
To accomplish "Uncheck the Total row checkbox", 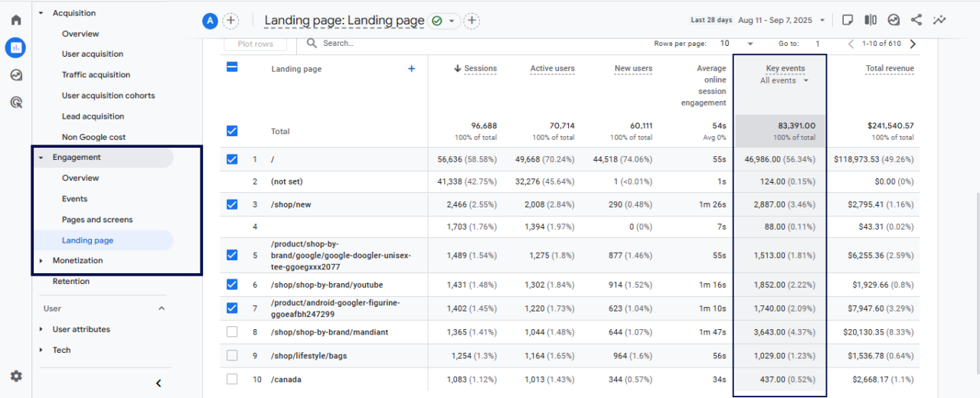I will click(x=232, y=131).
